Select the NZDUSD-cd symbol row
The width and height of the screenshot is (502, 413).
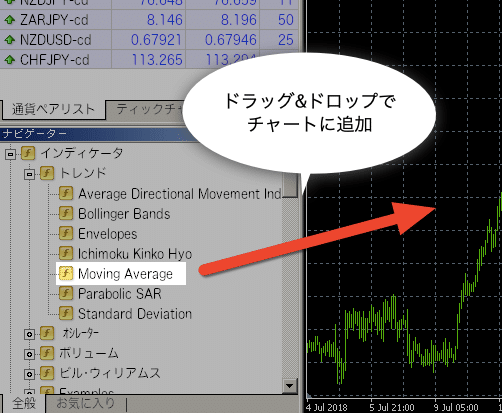149,40
